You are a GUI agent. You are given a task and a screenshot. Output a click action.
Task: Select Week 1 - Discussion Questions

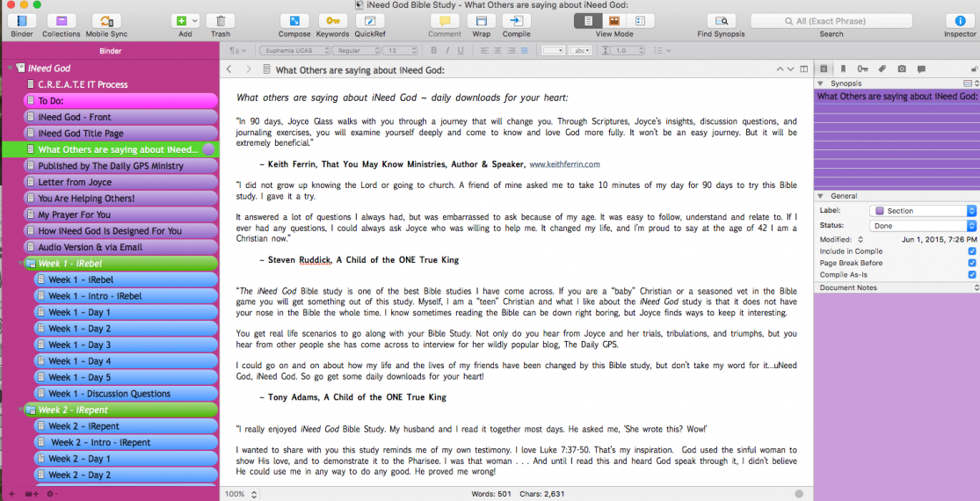click(126, 394)
